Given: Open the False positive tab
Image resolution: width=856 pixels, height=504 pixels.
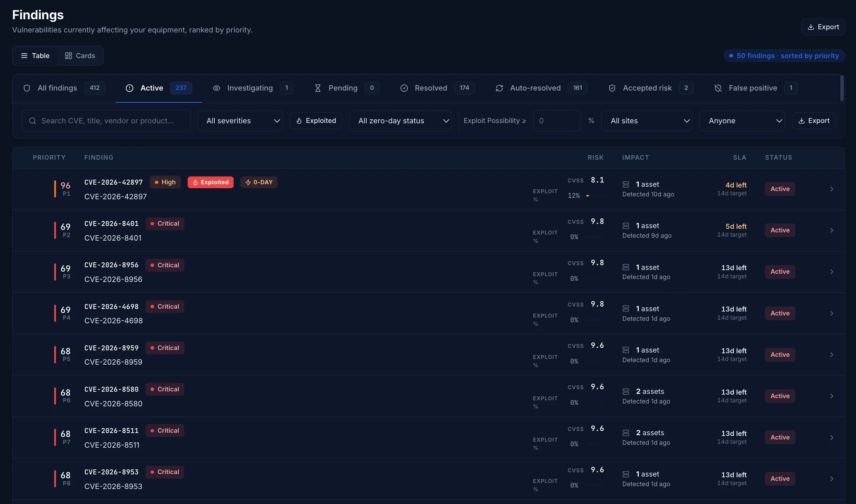Looking at the screenshot, I should coord(756,88).
